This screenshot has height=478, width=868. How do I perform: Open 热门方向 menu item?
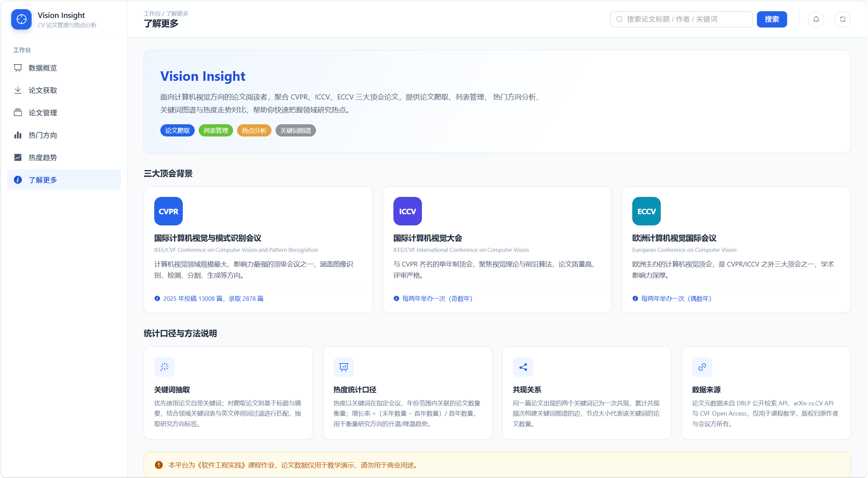coord(64,135)
